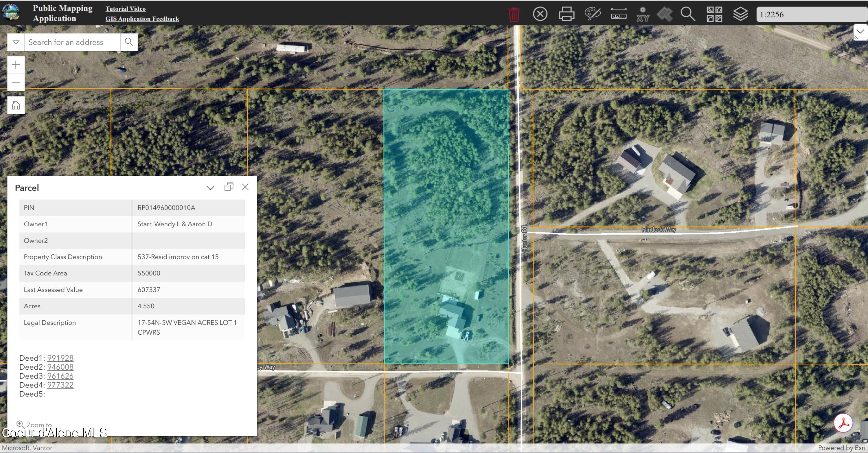
Task: Zoom out with the minus button
Action: click(x=16, y=82)
